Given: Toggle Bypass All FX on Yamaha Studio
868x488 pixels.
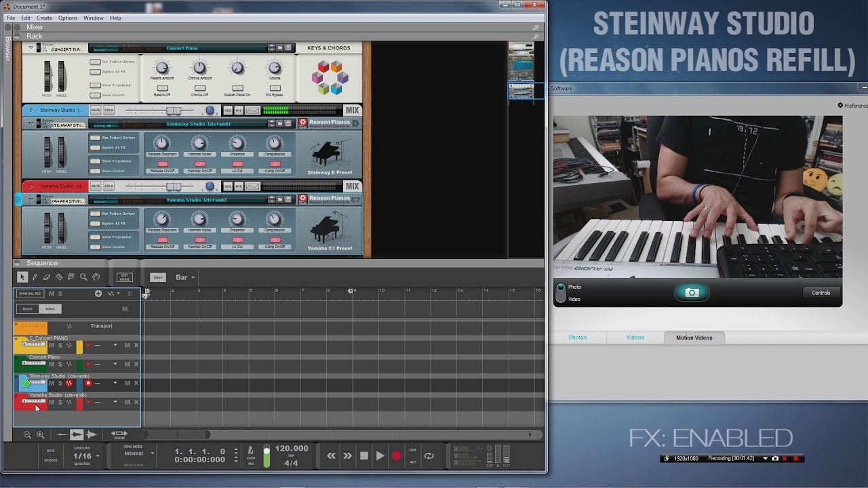Looking at the screenshot, I should (95, 223).
